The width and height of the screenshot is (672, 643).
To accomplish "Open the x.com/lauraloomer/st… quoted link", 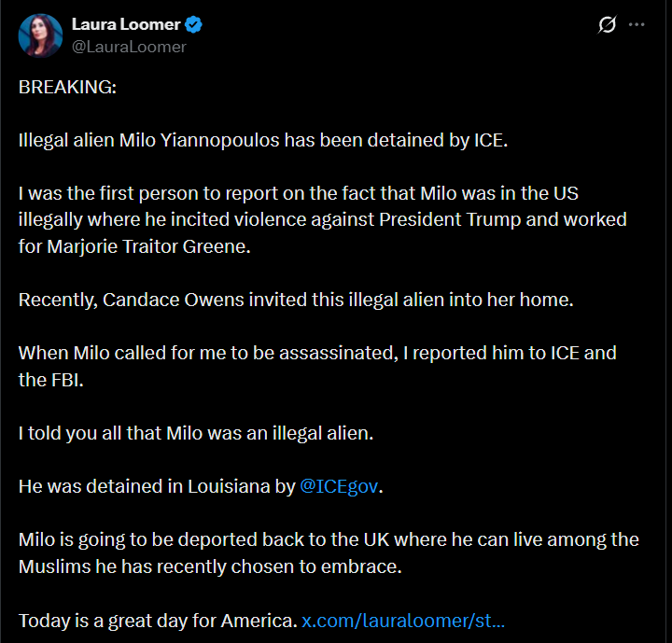I will coord(403,621).
